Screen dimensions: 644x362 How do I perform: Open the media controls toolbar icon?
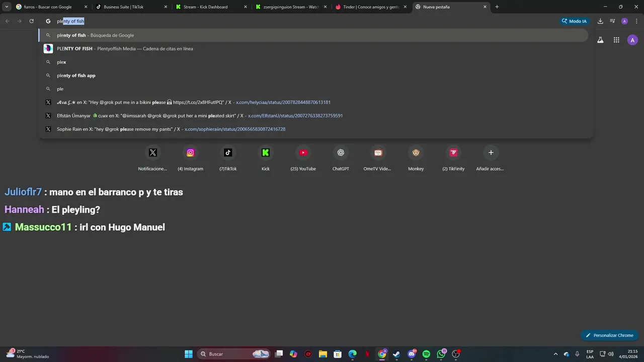[x=612, y=21]
